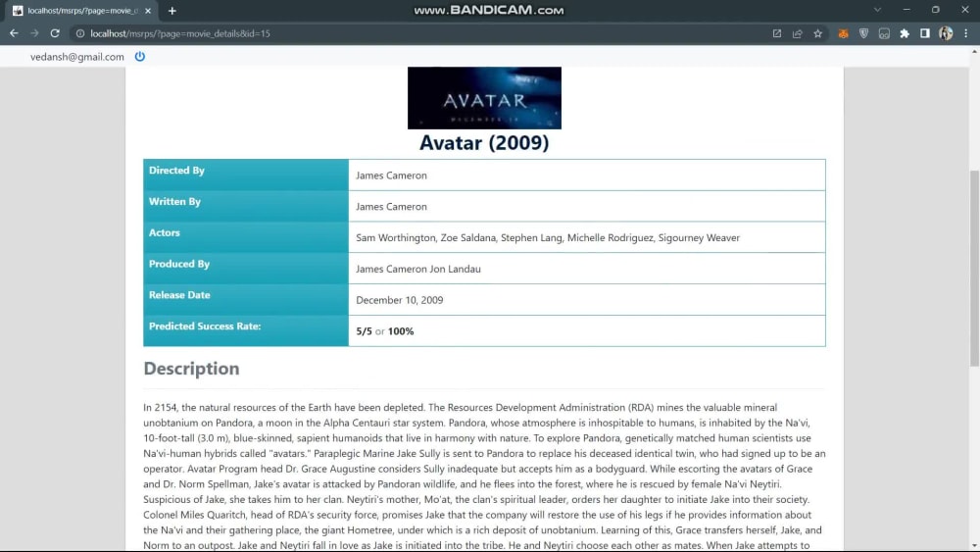The width and height of the screenshot is (980, 552).
Task: Log out using the power icon
Action: pos(140,56)
